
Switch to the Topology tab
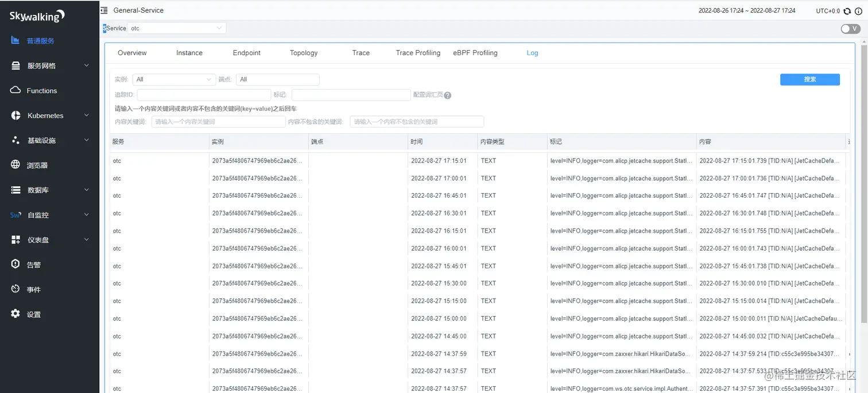tap(304, 53)
